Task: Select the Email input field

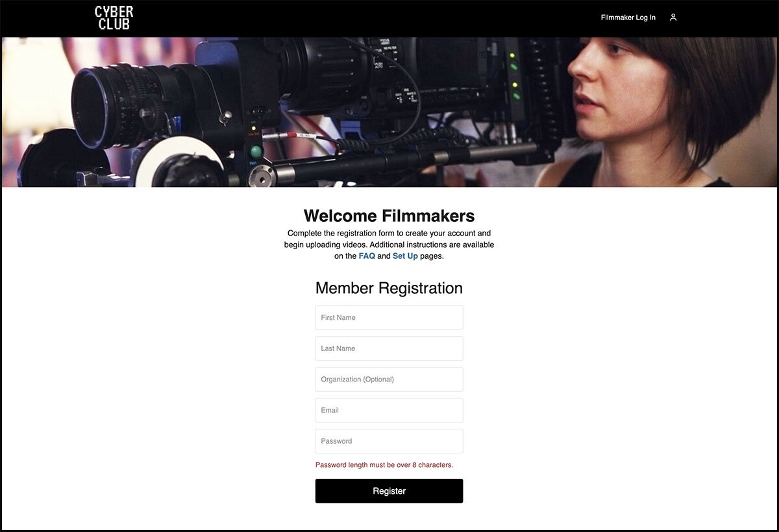Action: (389, 410)
